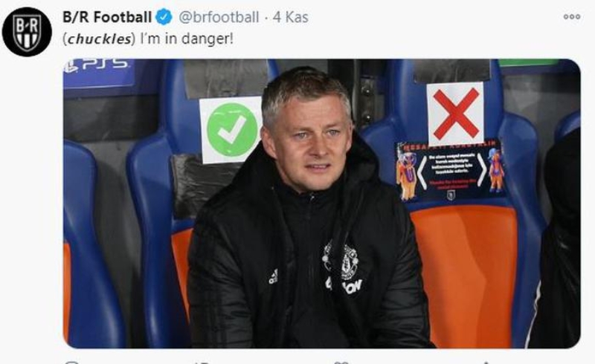Click the 4 Kas tweet timestamp
Screen dimensions: 595x364
[290, 17]
